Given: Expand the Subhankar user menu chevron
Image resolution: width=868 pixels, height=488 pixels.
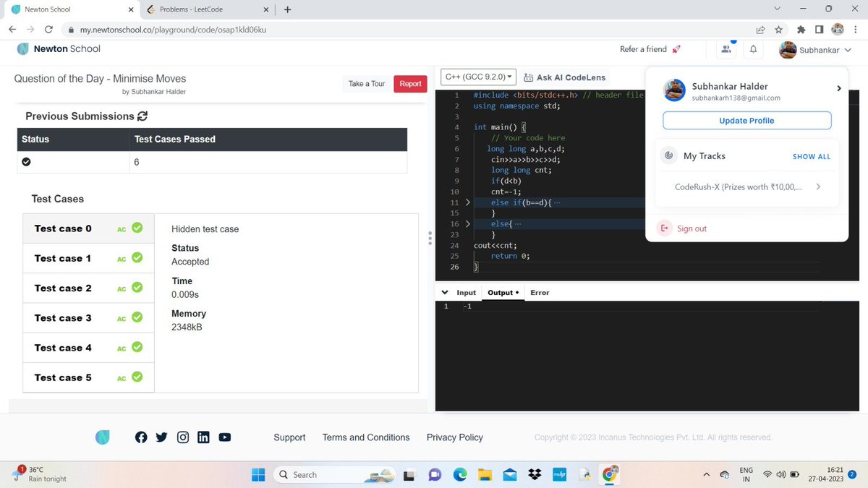Looking at the screenshot, I should [x=848, y=50].
